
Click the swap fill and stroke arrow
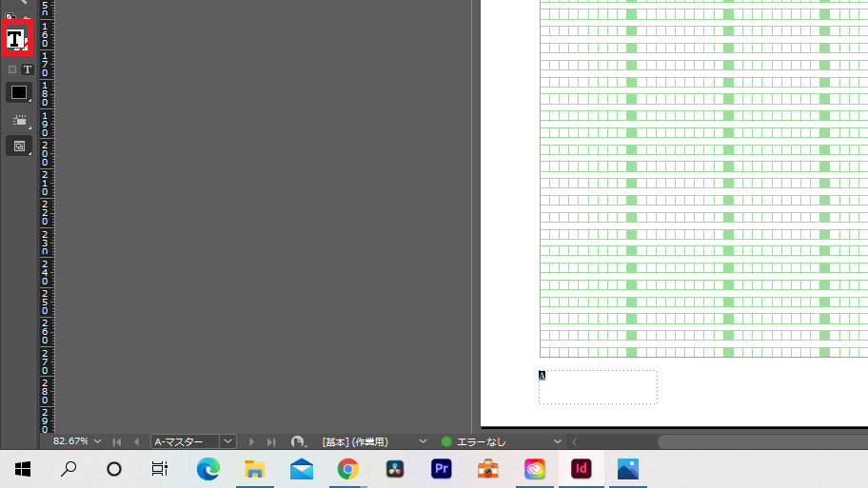pyautogui.click(x=26, y=18)
